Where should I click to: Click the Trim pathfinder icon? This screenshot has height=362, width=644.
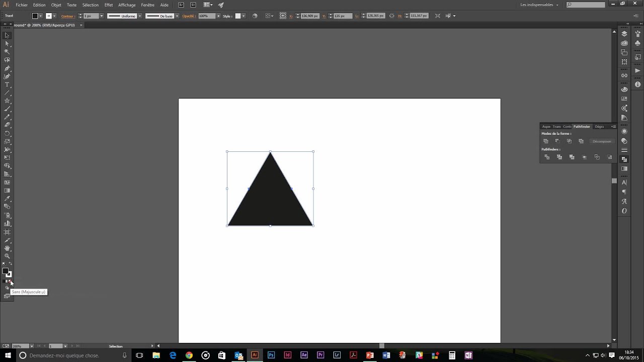[x=559, y=157]
